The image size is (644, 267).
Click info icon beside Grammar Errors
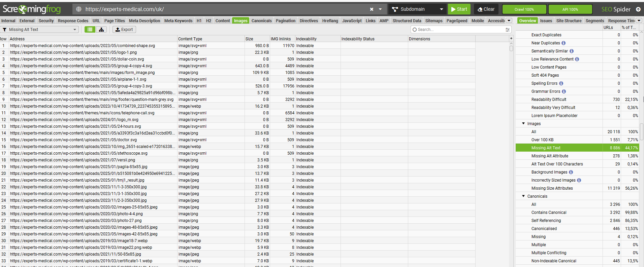click(564, 91)
